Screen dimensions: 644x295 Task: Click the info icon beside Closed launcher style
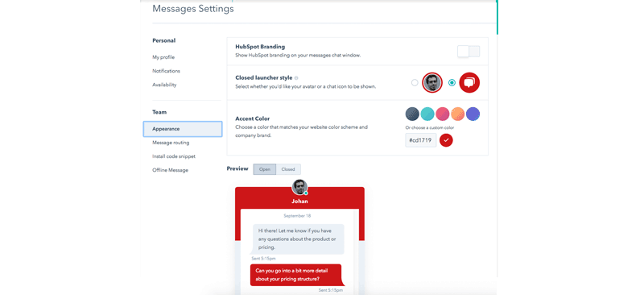[296, 77]
